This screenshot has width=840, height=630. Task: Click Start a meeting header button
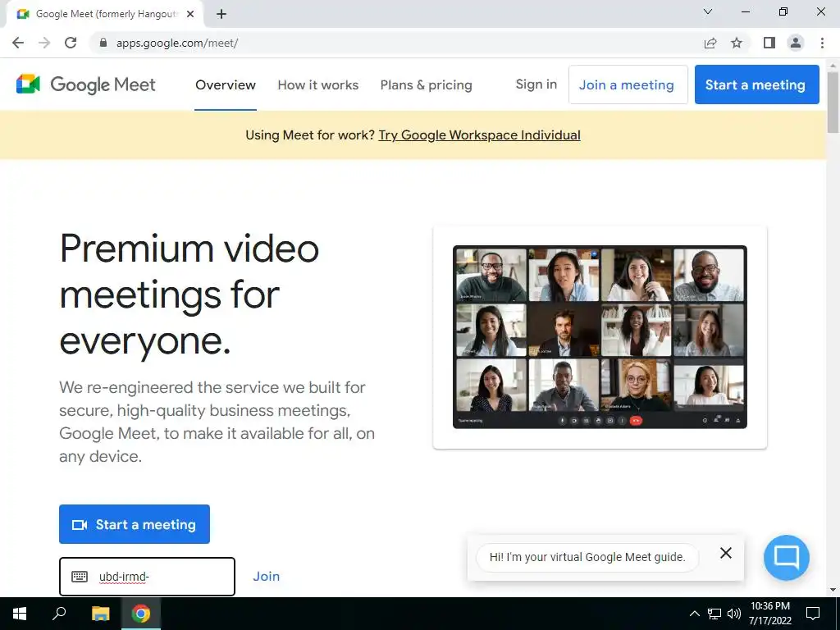[756, 84]
